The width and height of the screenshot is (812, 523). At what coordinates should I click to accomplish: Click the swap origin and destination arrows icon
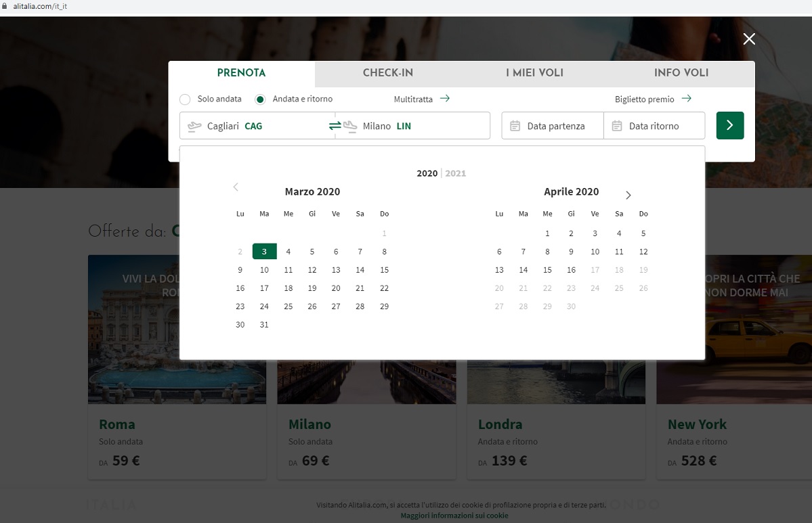[x=335, y=126]
